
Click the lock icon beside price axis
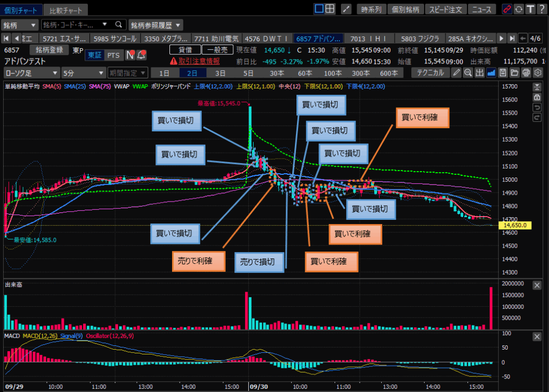[536, 97]
